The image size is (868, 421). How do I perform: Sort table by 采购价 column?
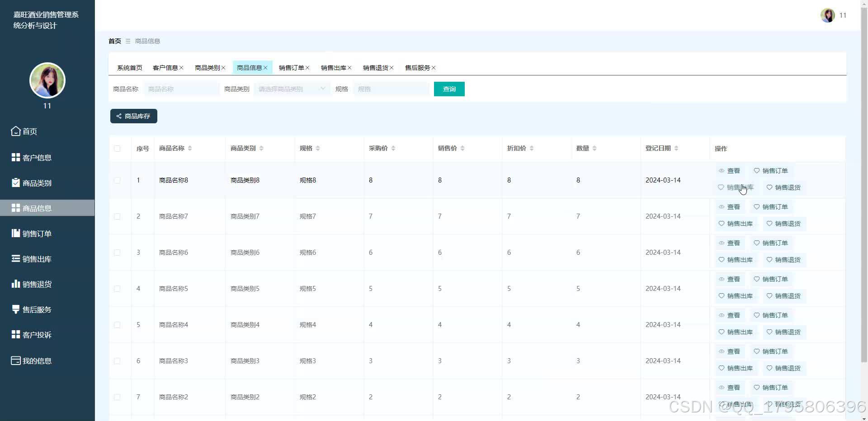point(393,149)
